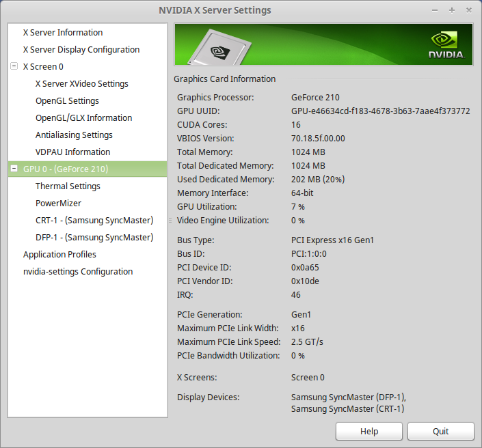
Task: Click the IRQ value 46
Action: [296, 295]
